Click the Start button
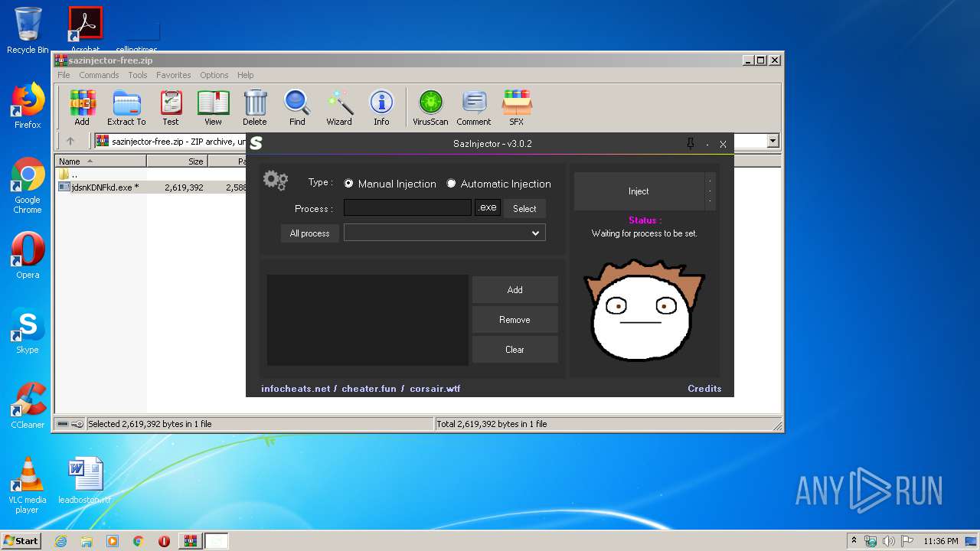The height and width of the screenshot is (551, 980). coord(21,540)
